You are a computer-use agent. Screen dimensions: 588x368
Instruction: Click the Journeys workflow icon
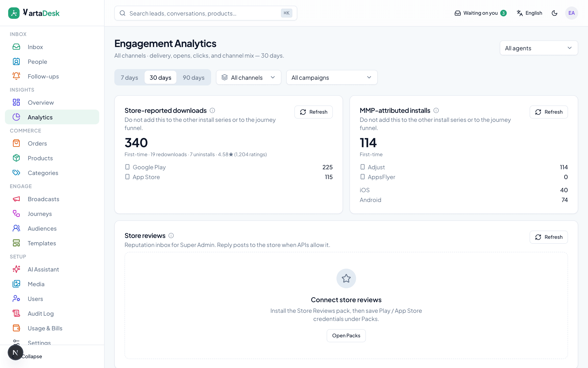click(x=16, y=214)
